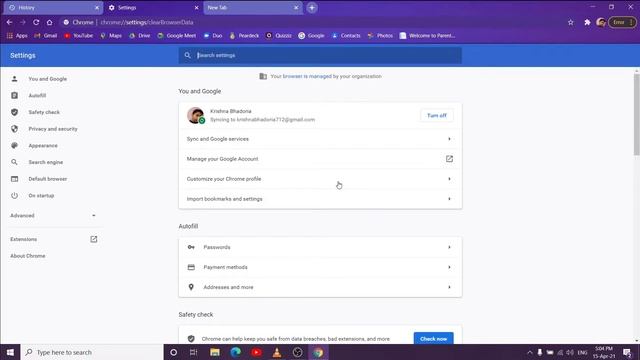This screenshot has height=360, width=640.
Task: Open the Maps bookmark
Action: [x=111, y=36]
